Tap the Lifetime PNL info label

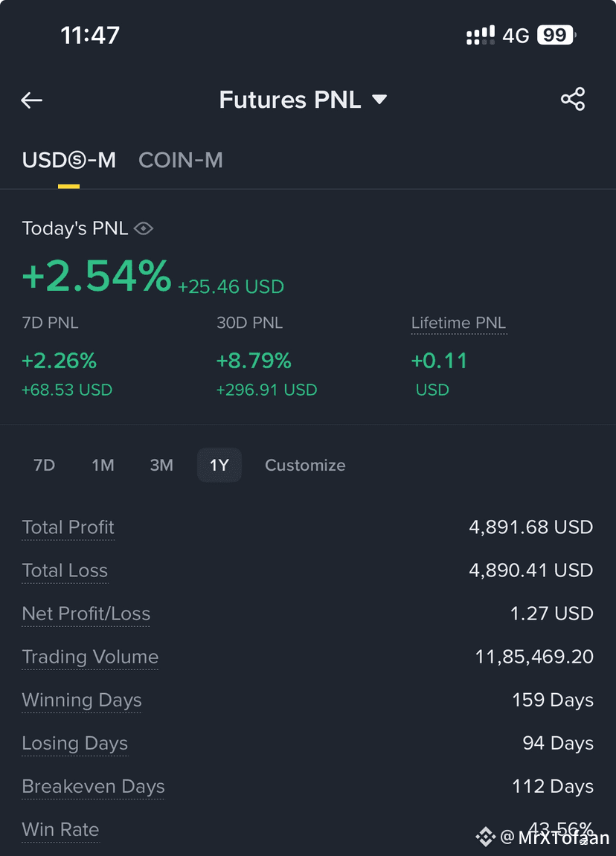click(459, 323)
